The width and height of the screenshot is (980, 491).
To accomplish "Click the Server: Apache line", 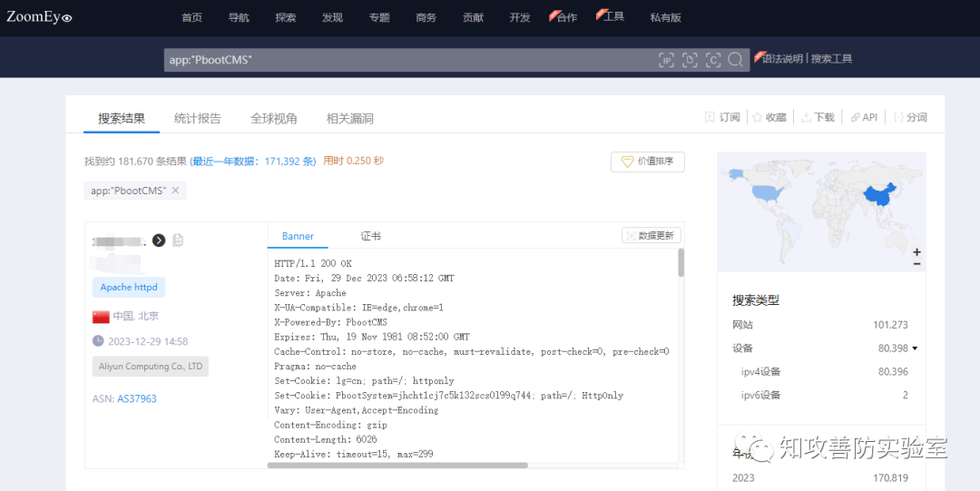I will 310,293.
